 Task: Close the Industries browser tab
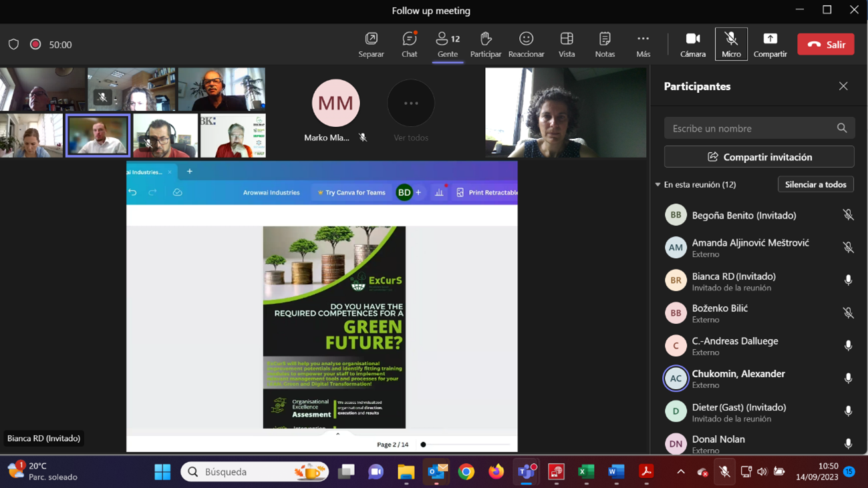tap(170, 172)
